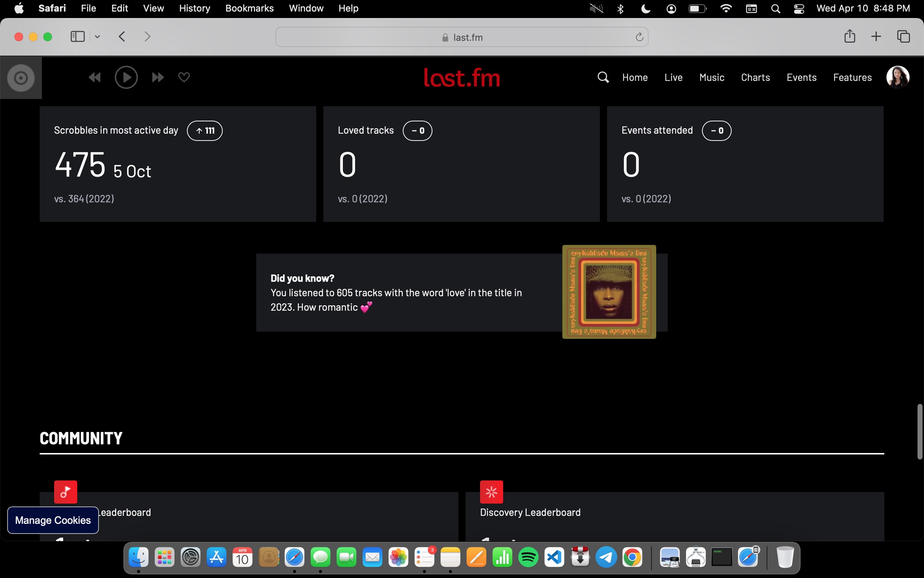Click the 111 increase badge

pos(205,131)
